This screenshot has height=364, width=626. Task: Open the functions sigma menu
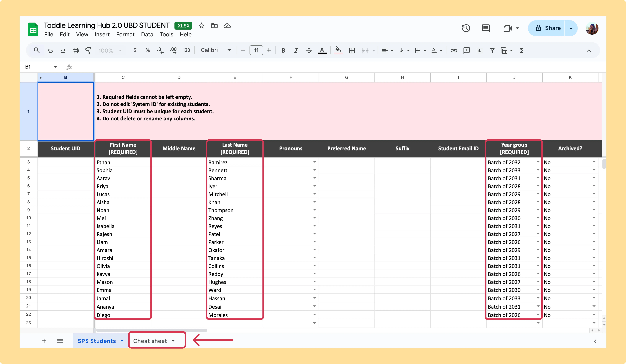click(x=521, y=51)
